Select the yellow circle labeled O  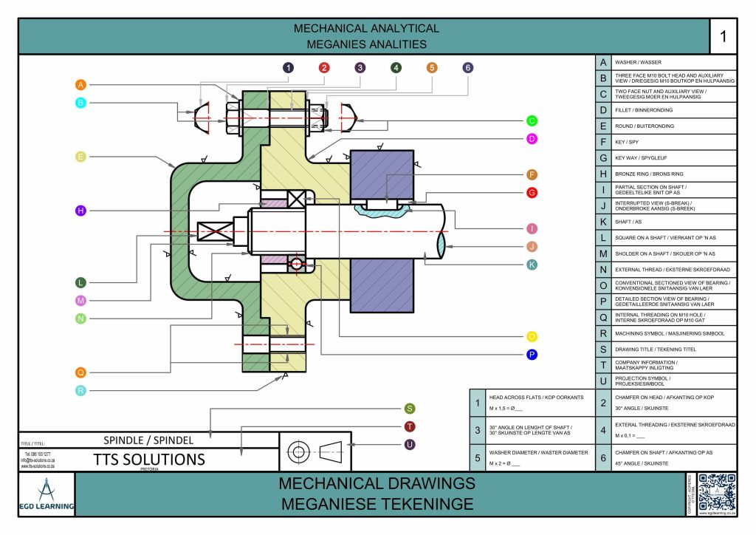532,337
